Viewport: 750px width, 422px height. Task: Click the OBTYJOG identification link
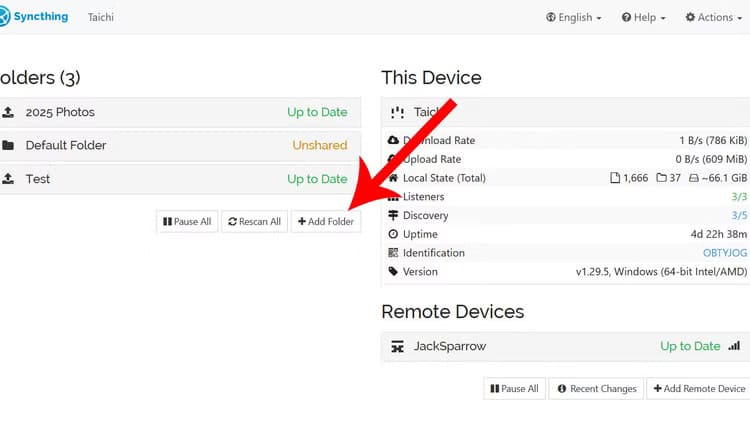[725, 253]
